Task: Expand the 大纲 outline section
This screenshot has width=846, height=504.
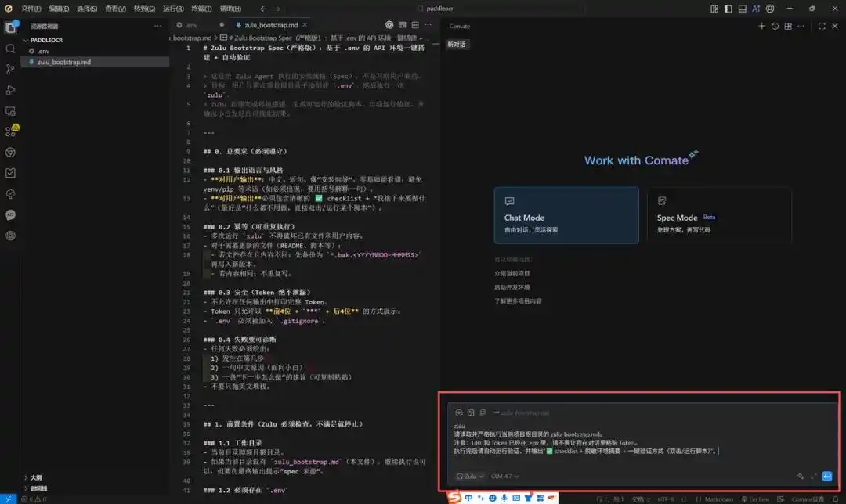Action: [34, 477]
